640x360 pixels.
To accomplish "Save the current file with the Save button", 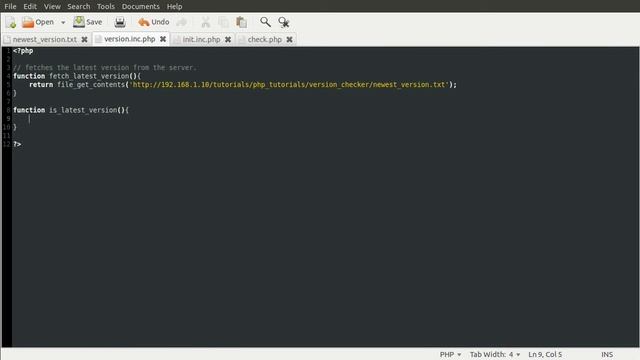I will [x=88, y=22].
